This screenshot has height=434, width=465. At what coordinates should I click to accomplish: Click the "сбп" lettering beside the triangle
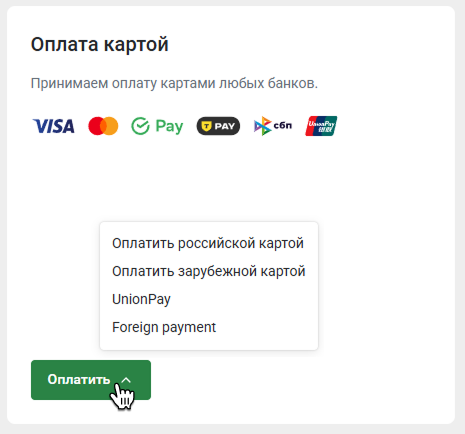[283, 125]
